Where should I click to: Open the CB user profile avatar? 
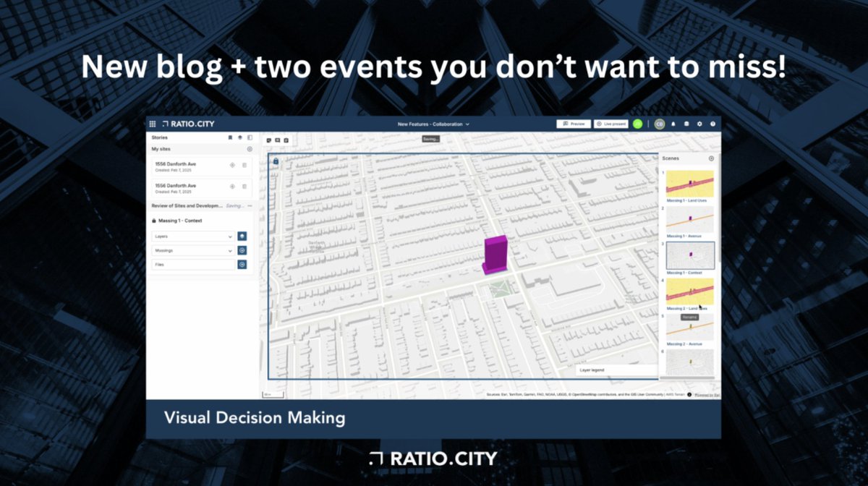click(x=660, y=124)
